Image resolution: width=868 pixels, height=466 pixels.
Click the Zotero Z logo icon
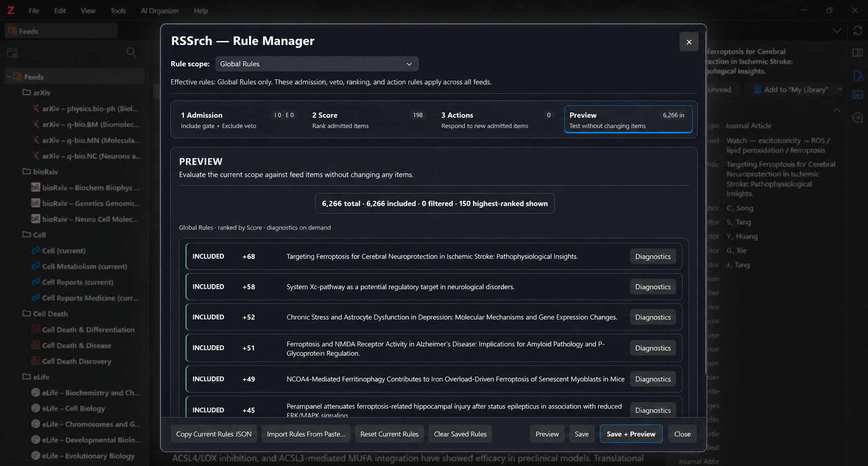pos(10,10)
